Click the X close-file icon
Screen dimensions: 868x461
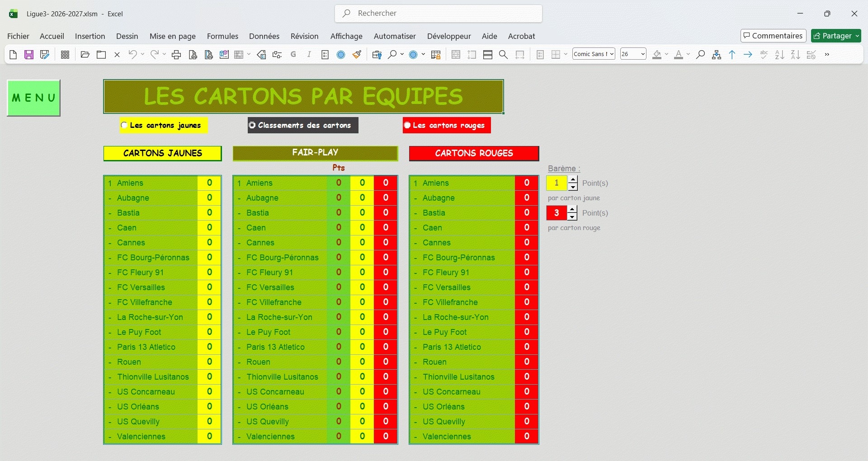pos(117,55)
